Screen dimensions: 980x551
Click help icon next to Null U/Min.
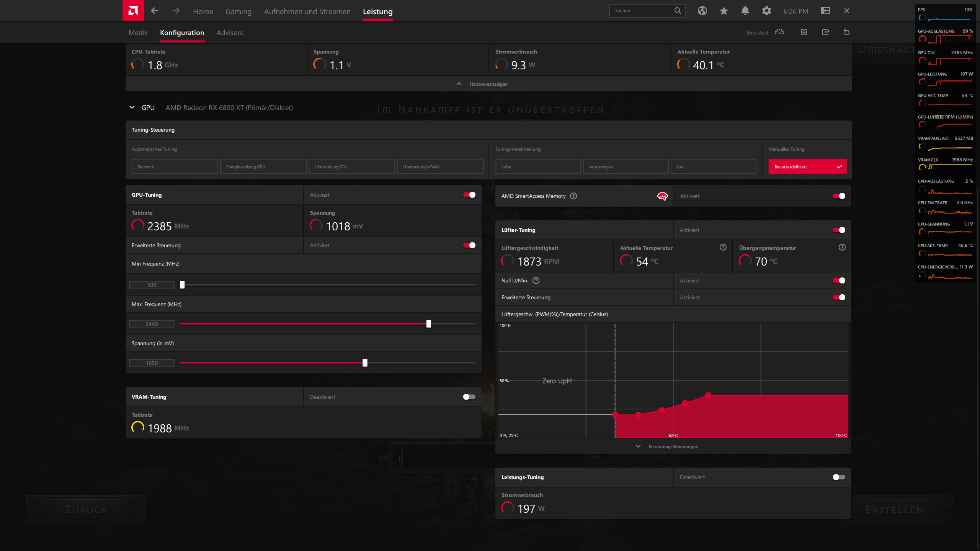pos(536,280)
